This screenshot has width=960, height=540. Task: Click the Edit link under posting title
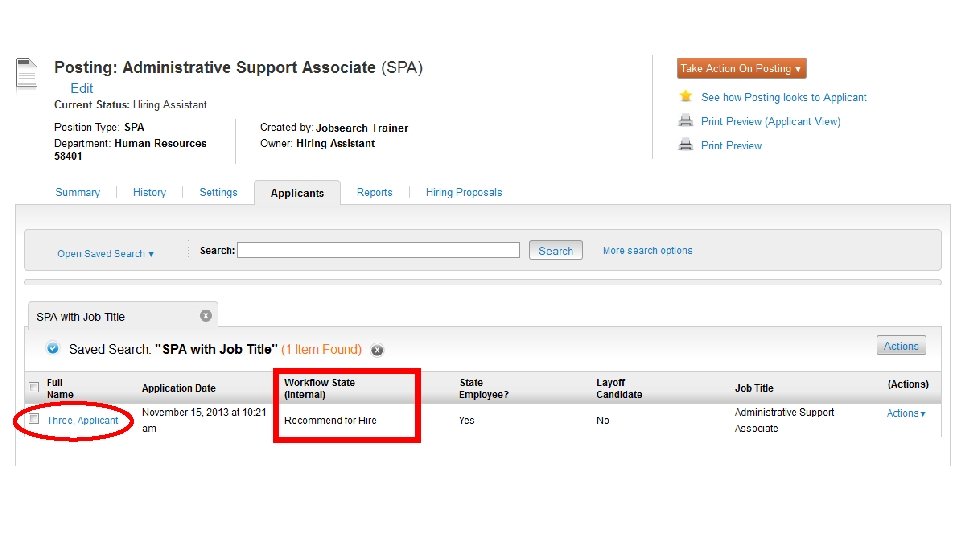point(82,88)
